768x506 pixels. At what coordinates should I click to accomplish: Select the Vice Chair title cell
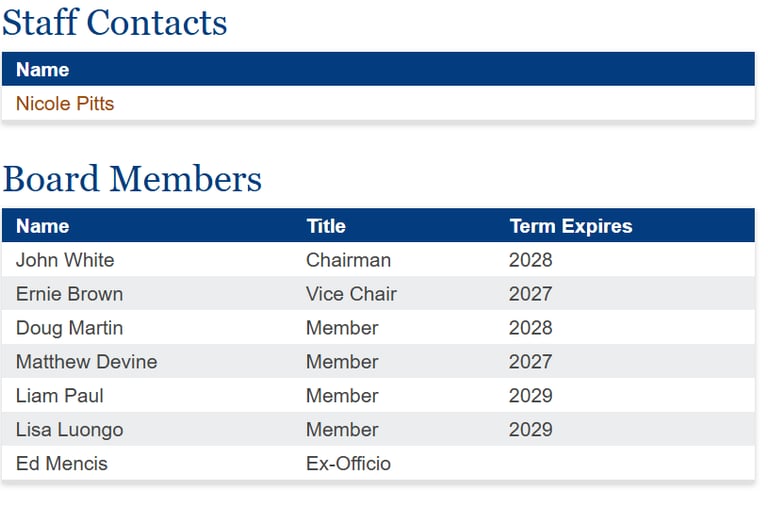click(351, 294)
